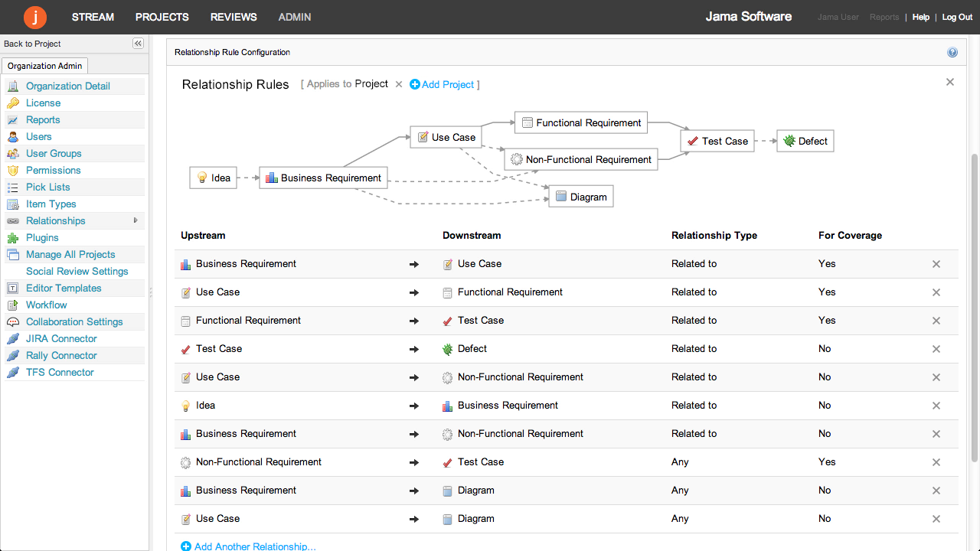Remove the Project filter tag
Image resolution: width=980 pixels, height=551 pixels.
coord(398,84)
